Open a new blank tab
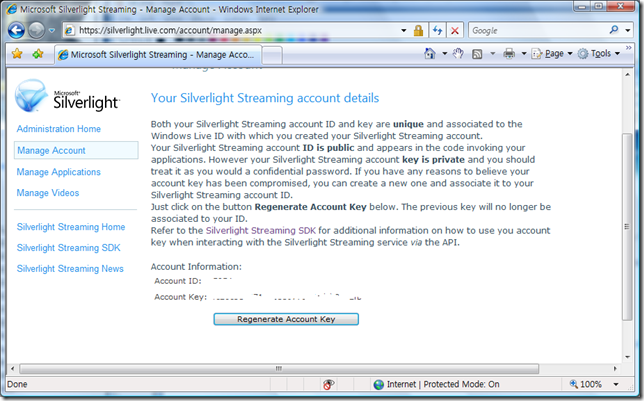Screen dimensions: 644x401 pos(271,55)
